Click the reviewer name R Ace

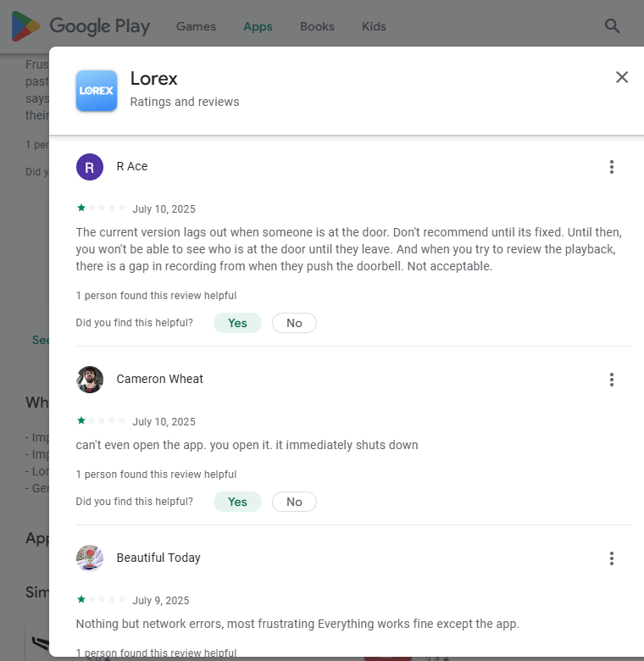pyautogui.click(x=132, y=166)
